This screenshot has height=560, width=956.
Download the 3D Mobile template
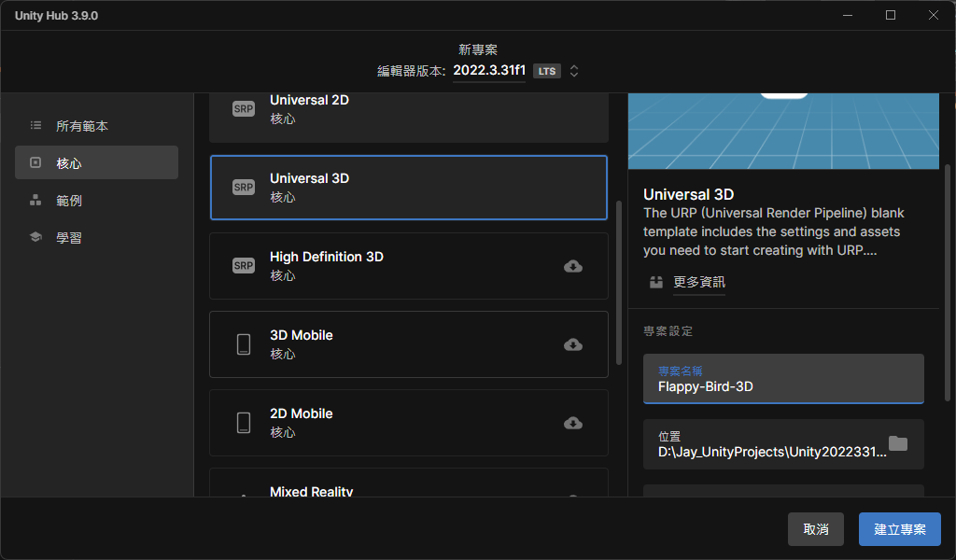573,345
